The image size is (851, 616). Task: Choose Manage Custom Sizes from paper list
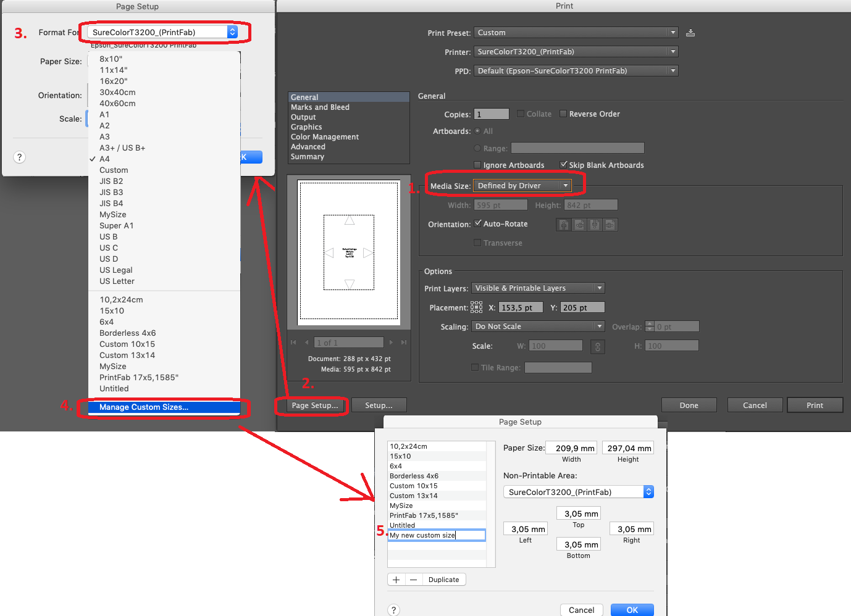144,407
